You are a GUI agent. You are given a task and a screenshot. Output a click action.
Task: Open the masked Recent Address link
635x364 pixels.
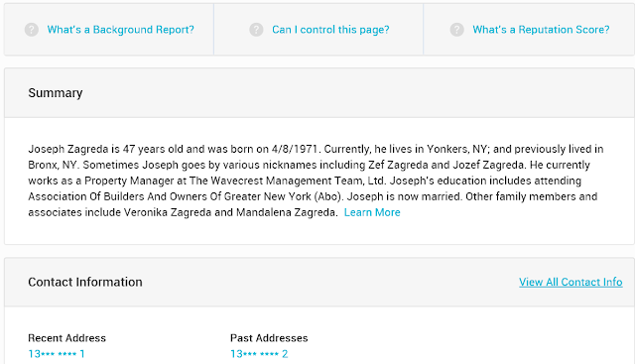pyautogui.click(x=57, y=354)
